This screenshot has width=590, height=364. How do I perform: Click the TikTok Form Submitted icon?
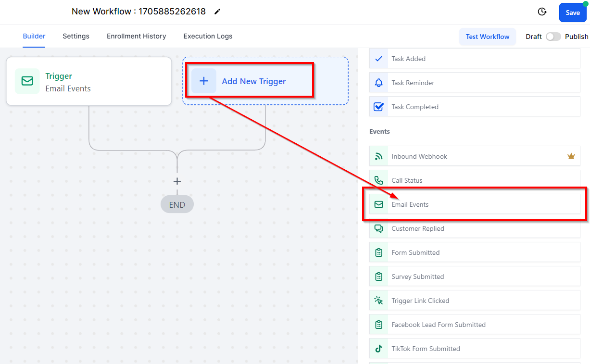pyautogui.click(x=379, y=349)
